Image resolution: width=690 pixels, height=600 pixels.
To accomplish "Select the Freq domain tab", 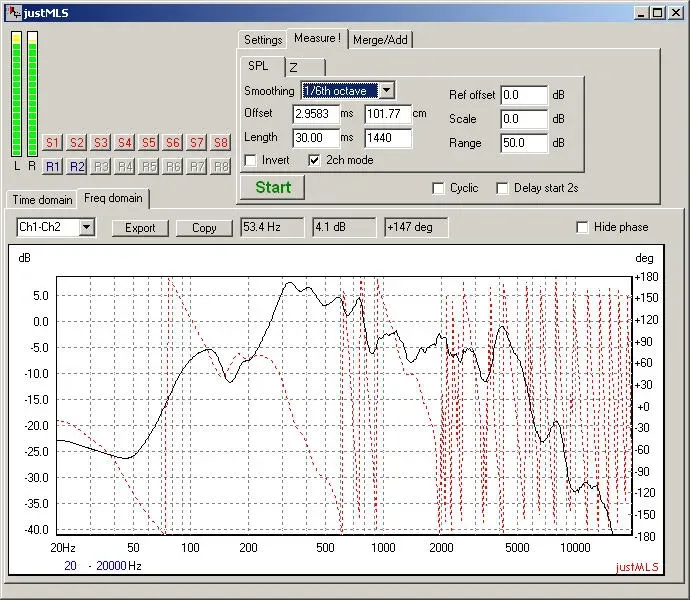I will pyautogui.click(x=114, y=199).
